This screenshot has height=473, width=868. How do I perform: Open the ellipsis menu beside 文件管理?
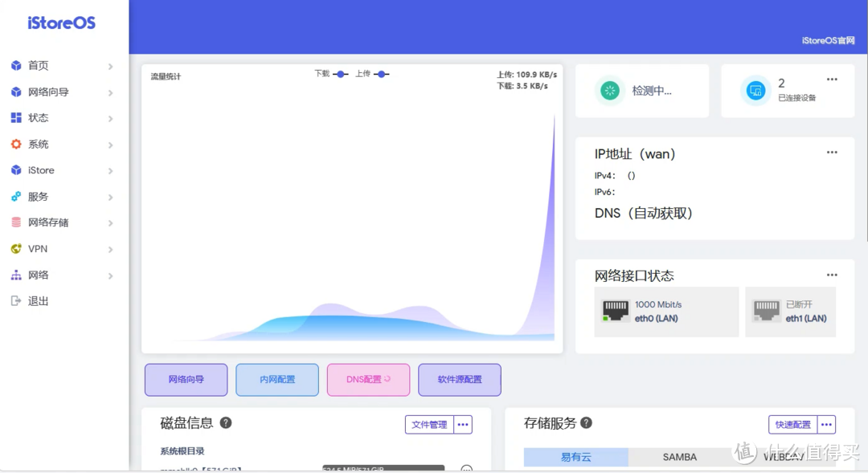464,425
